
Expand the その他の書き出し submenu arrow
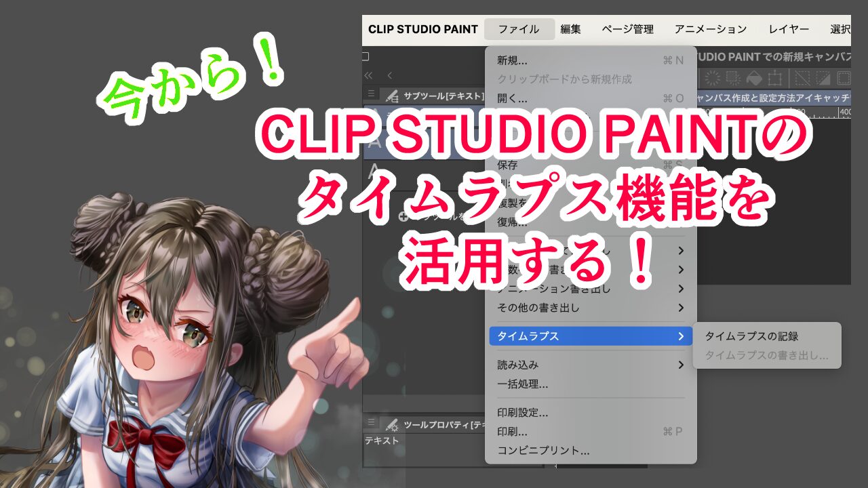coord(681,308)
